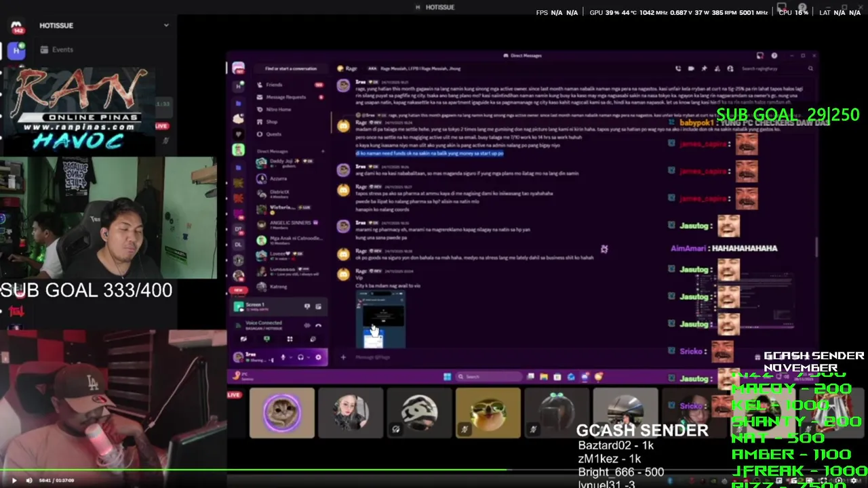Select the cat avatar voice participant tile

[282, 413]
